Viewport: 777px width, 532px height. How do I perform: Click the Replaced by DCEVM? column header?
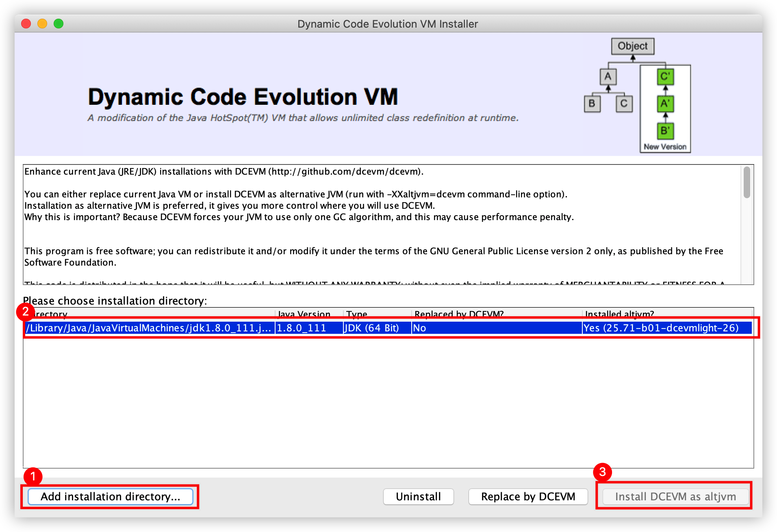click(x=497, y=314)
